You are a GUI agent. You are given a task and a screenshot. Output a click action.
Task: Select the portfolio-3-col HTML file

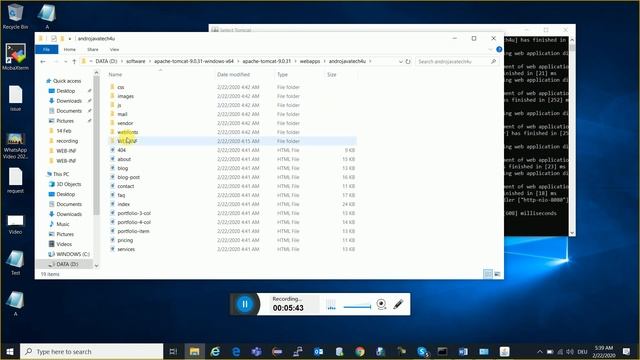[134, 213]
